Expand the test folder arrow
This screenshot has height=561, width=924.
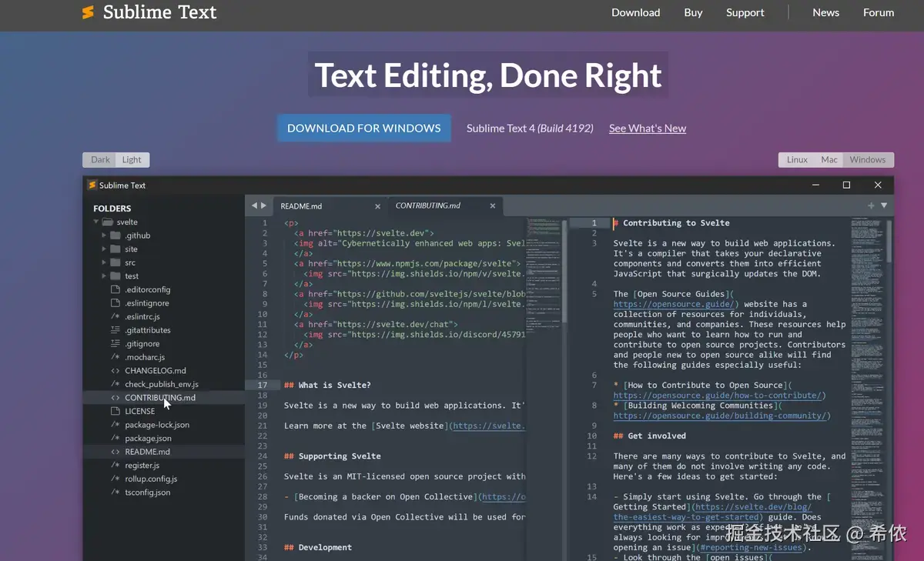tap(104, 276)
